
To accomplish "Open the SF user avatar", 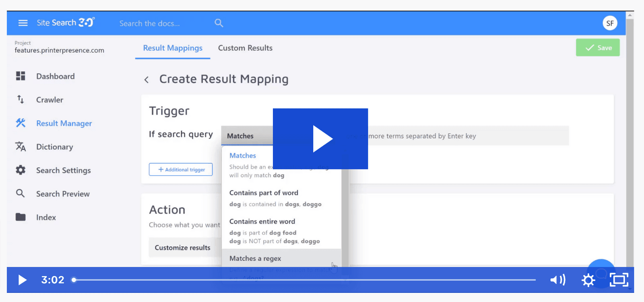I will (610, 23).
